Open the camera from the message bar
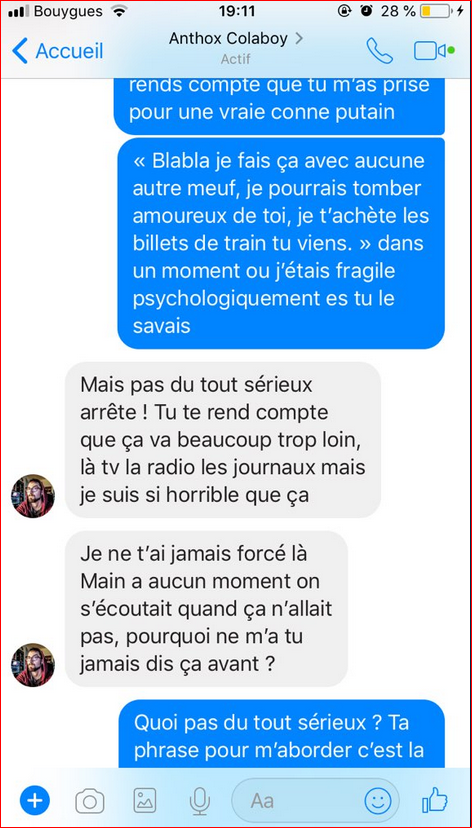The height and width of the screenshot is (828, 472). coord(90,802)
